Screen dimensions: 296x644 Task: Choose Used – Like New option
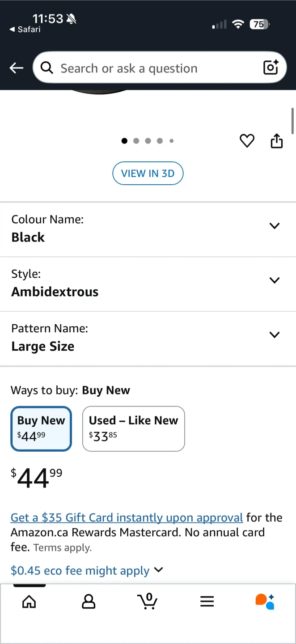point(133,428)
